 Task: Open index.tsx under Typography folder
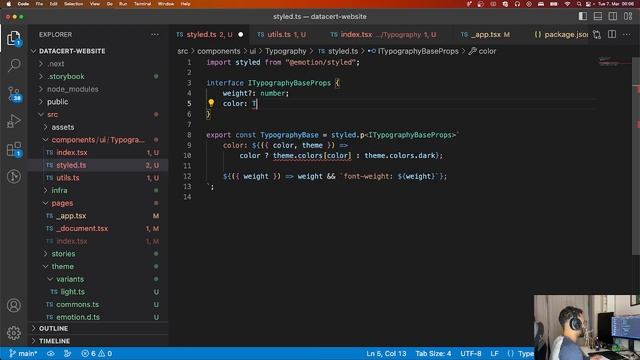pos(71,152)
